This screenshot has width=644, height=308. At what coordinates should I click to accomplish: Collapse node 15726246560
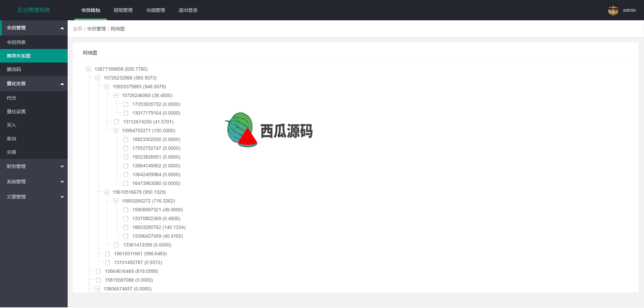pos(116,95)
